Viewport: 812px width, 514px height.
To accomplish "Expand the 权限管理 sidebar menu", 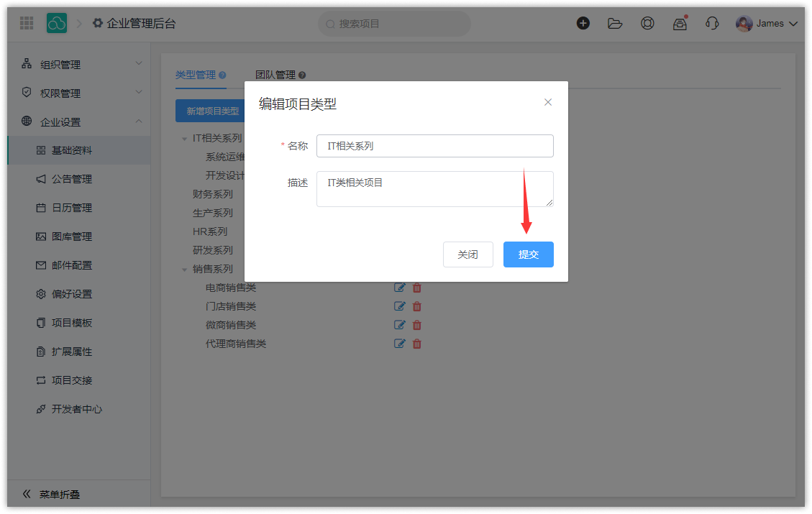I will (x=79, y=93).
